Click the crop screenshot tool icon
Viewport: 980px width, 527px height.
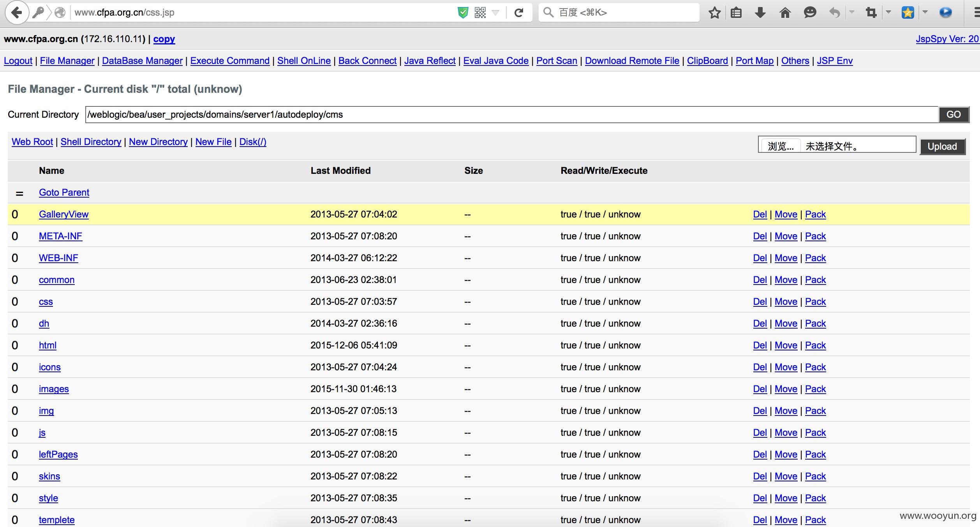tap(871, 13)
